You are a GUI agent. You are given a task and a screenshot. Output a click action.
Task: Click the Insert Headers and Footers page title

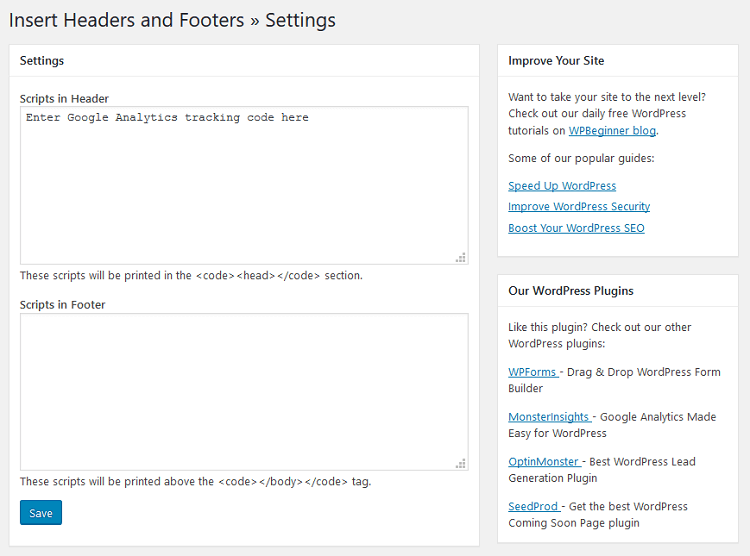point(172,20)
